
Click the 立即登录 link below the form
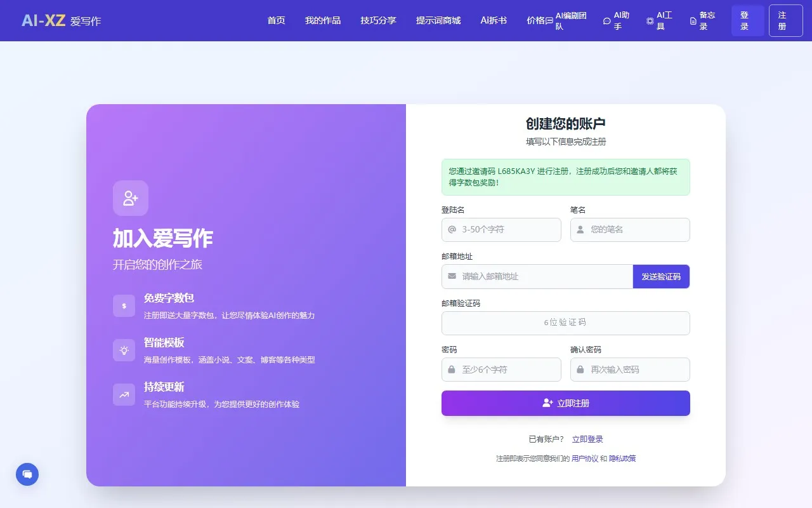[x=587, y=439]
